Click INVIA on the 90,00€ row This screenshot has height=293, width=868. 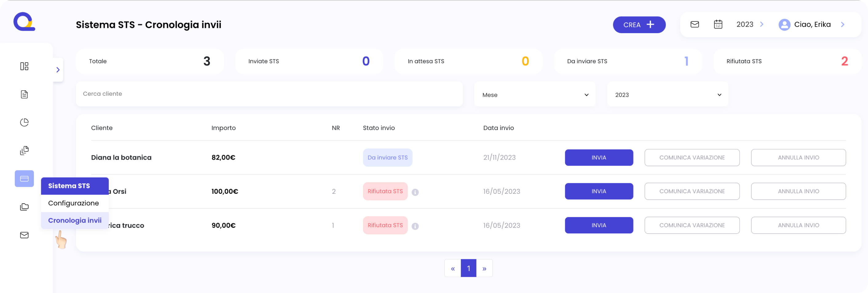point(599,225)
